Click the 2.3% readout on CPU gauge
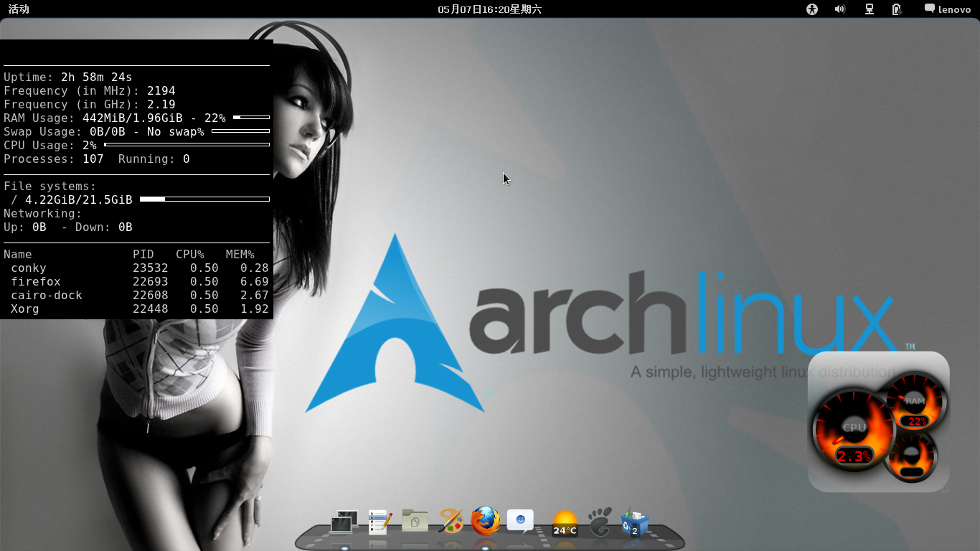Viewport: 980px width, 551px height. (x=854, y=456)
